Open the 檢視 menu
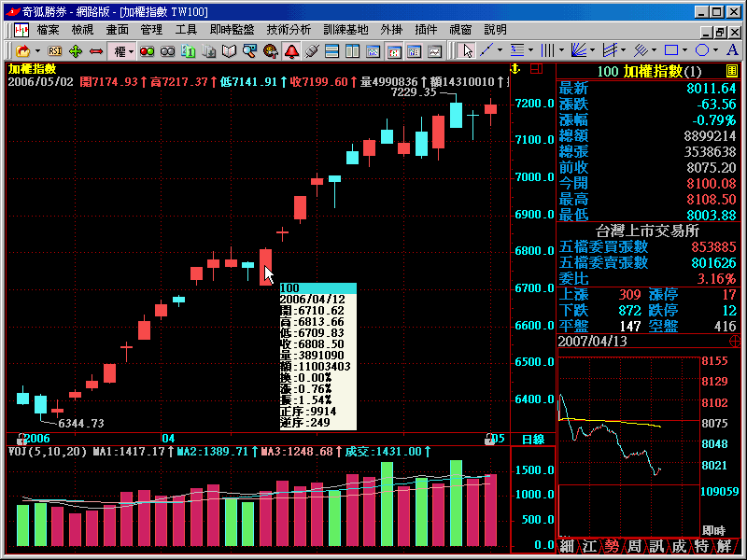The image size is (747, 560). (82, 30)
